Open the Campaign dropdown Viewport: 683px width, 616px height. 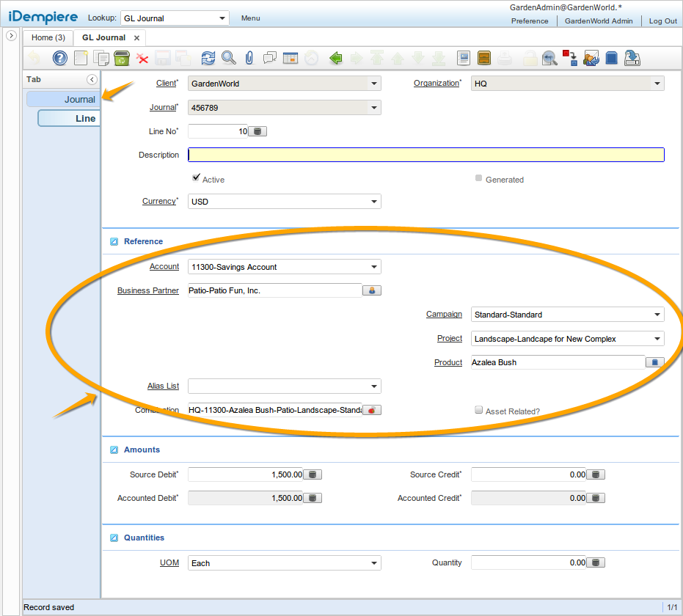pyautogui.click(x=657, y=315)
